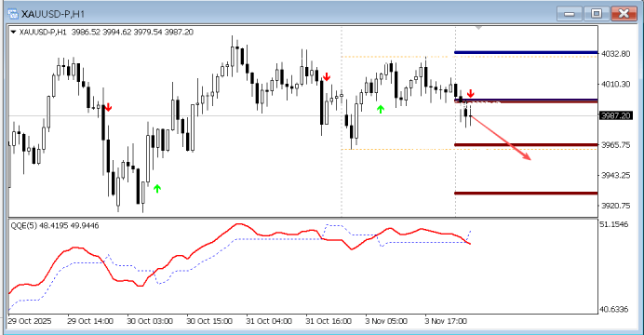Image resolution: width=644 pixels, height=335 pixels.
Task: Select the green buy arrow near 3 Nov 05:00
Action: point(381,109)
